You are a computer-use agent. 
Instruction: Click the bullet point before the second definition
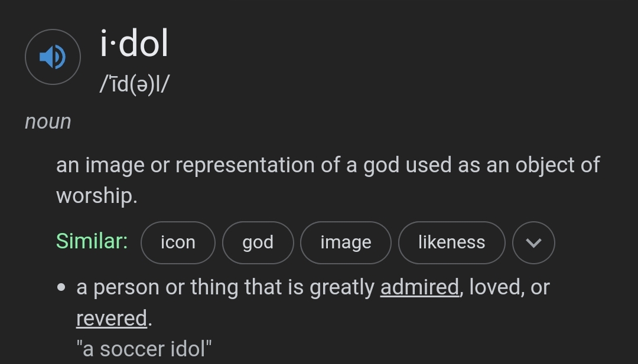61,288
